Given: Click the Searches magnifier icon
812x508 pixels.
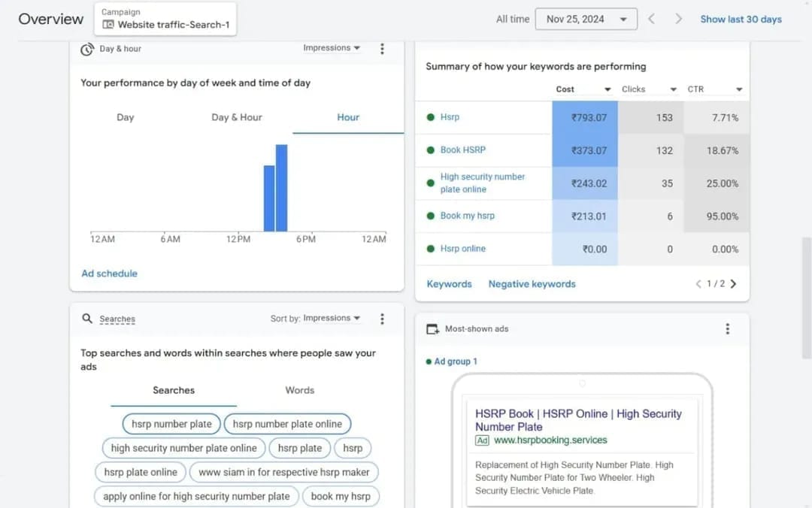Looking at the screenshot, I should click(86, 319).
